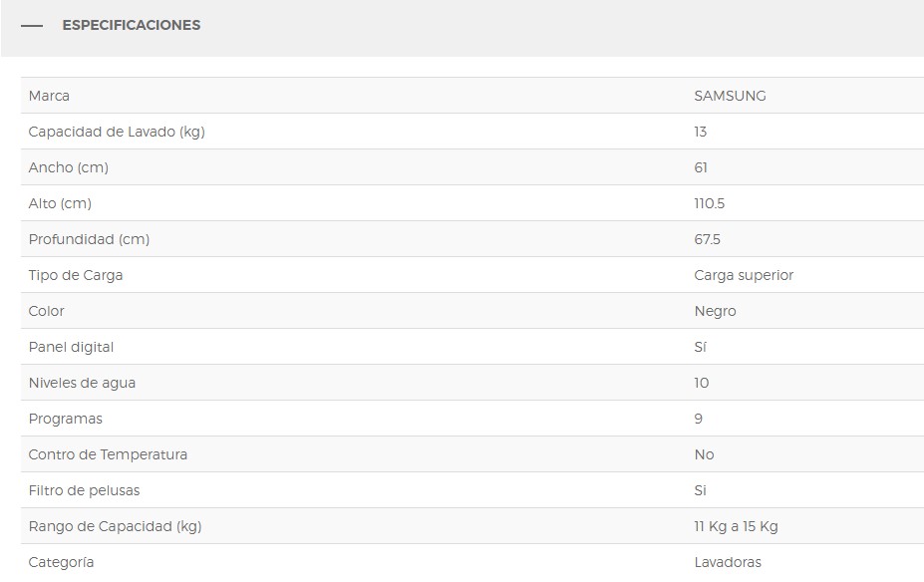
Task: Click the Rango de Capacidad (kg) label
Action: [115, 526]
